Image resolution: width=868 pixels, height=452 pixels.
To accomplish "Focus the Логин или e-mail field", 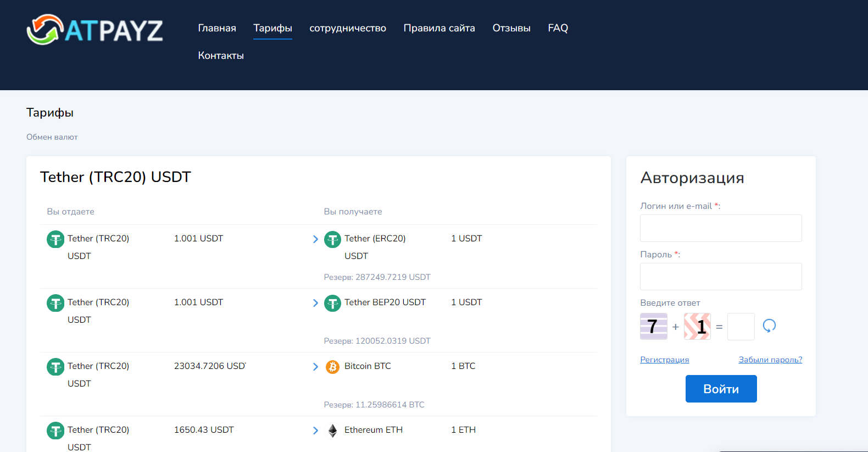I will click(x=721, y=228).
